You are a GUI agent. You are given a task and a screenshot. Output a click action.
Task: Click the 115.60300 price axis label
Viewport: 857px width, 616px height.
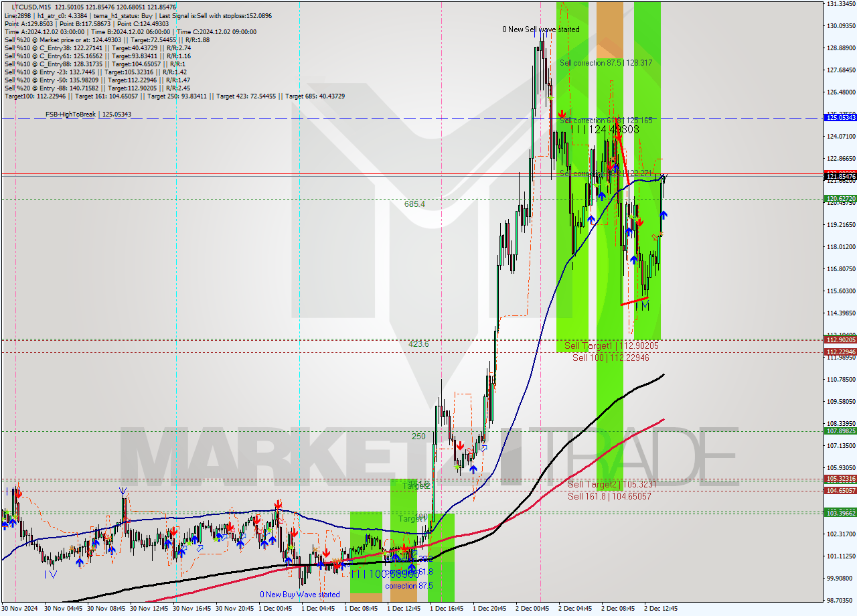click(841, 291)
